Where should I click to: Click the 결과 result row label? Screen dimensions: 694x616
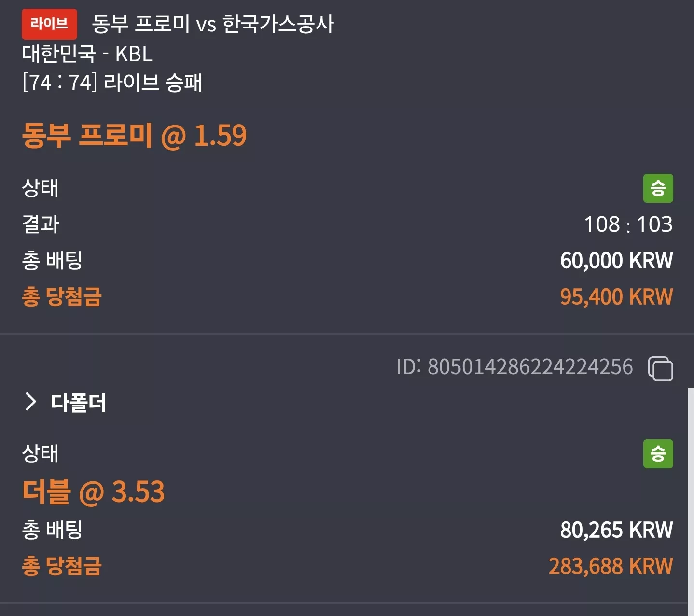pyautogui.click(x=41, y=224)
